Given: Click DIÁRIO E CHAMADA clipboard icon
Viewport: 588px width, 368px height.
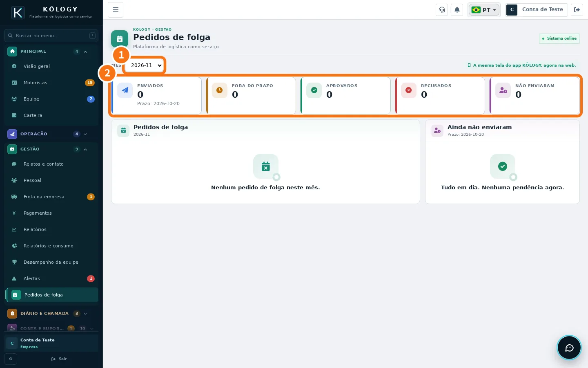Looking at the screenshot, I should (x=12, y=314).
